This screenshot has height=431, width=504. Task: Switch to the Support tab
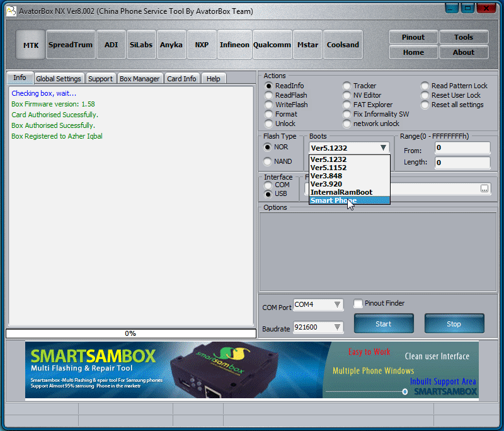[100, 79]
